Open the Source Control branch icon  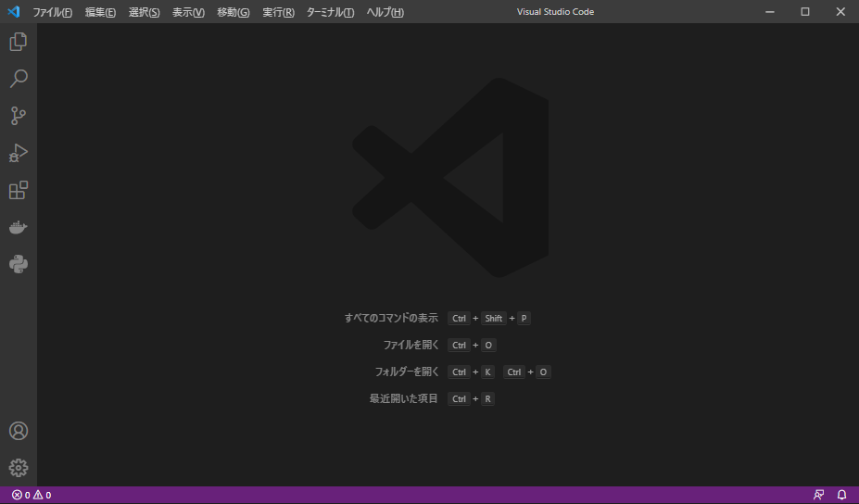coord(19,116)
